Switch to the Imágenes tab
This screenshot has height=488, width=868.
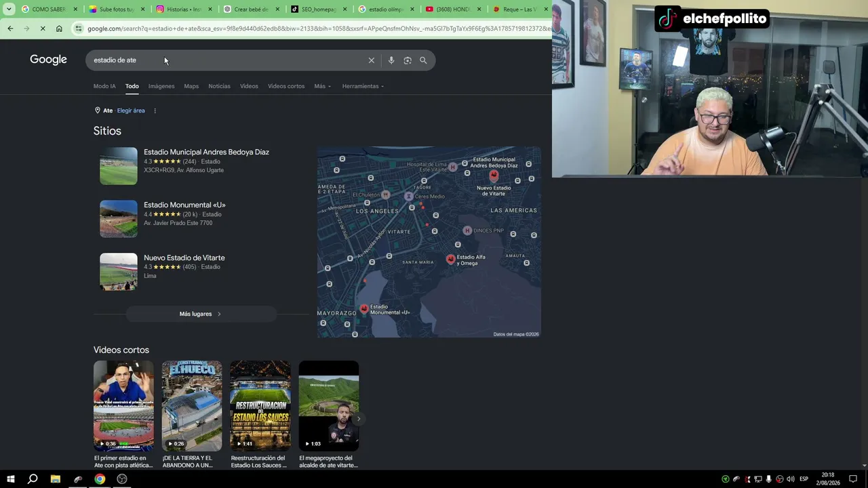point(161,86)
